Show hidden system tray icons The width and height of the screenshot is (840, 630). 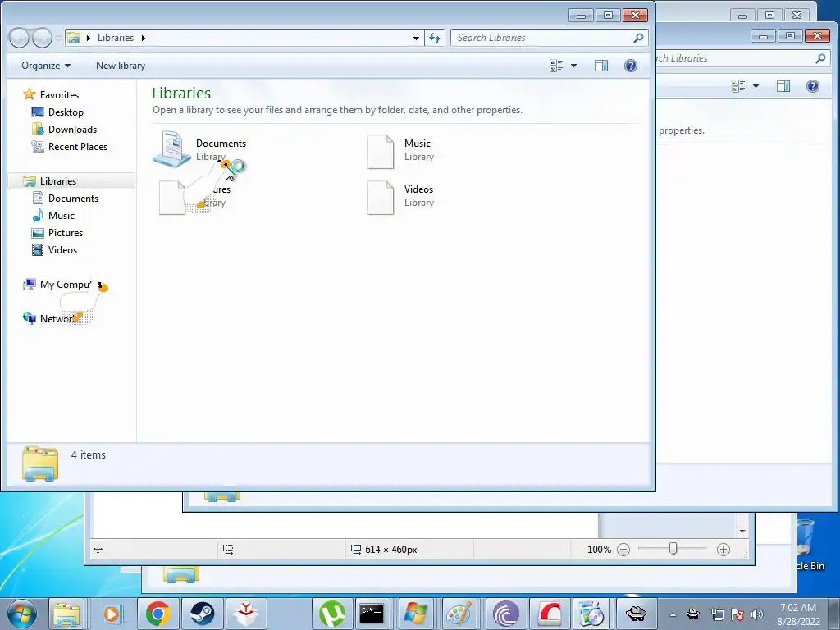pyautogui.click(x=673, y=614)
